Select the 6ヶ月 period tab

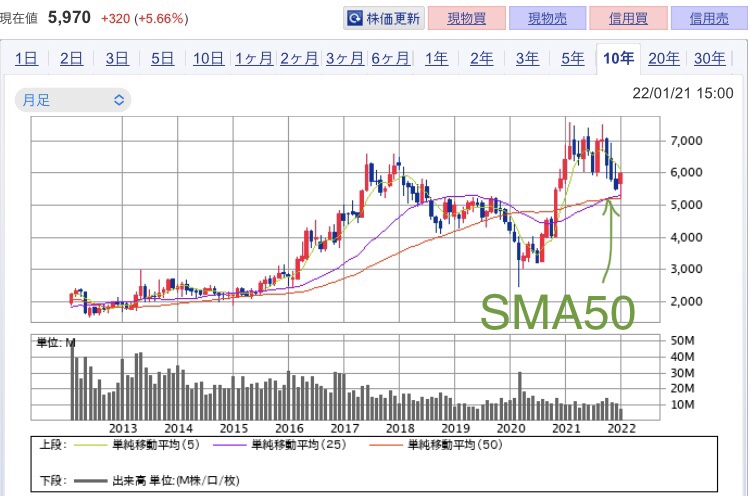click(x=391, y=59)
